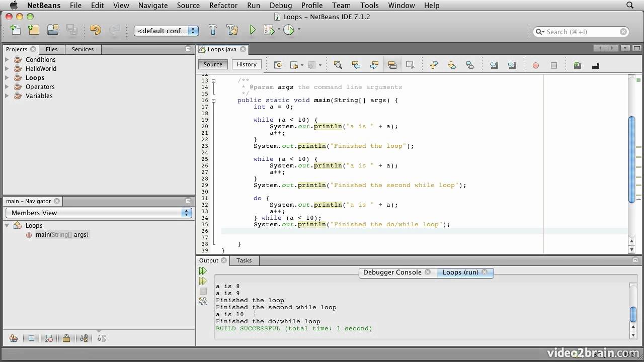The image size is (644, 362).
Task: Click the Previous Bookmark icon
Action: click(x=434, y=65)
